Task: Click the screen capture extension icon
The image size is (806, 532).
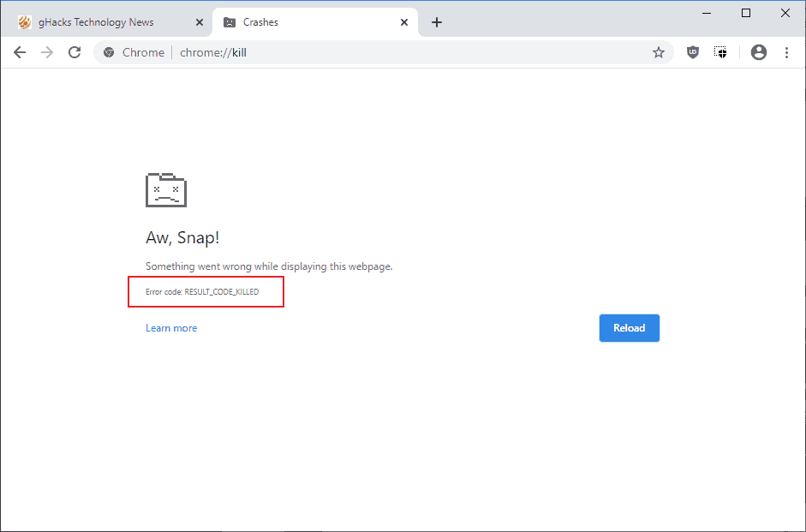Action: 720,52
